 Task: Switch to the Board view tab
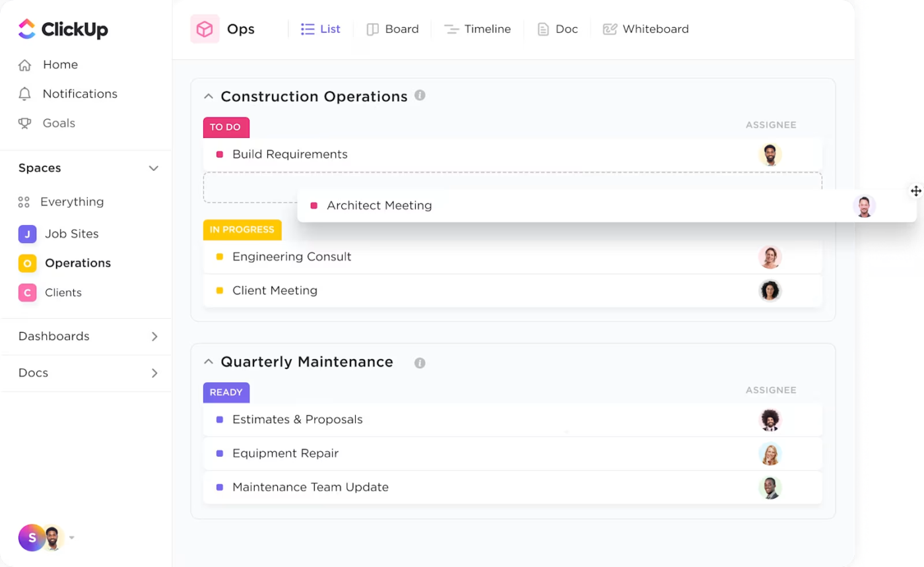pyautogui.click(x=393, y=29)
